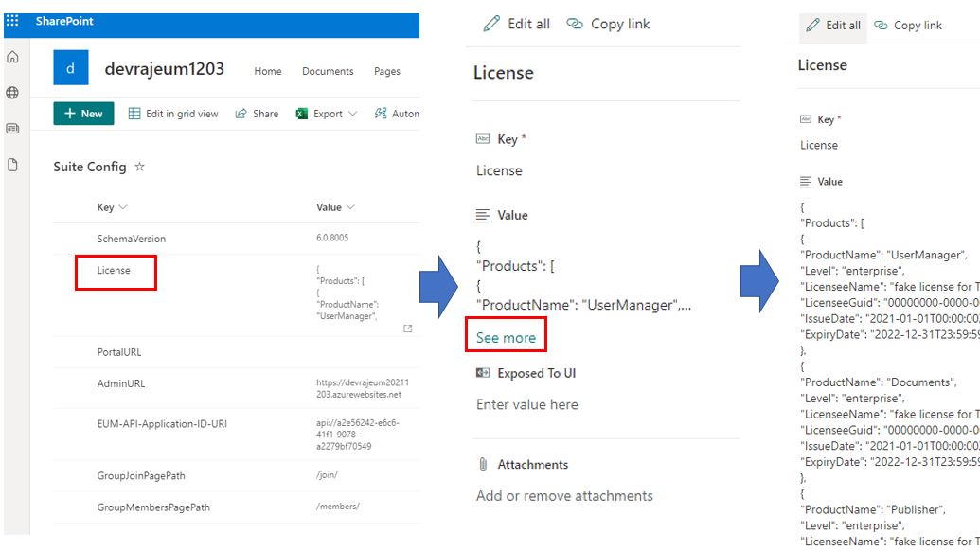Click the See more link
This screenshot has width=980, height=551.
point(506,338)
